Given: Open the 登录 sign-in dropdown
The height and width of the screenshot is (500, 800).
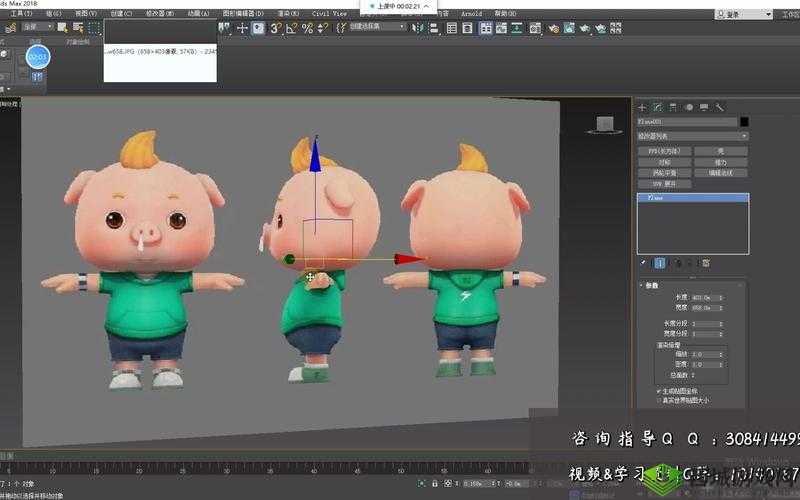Looking at the screenshot, I should (743, 14).
